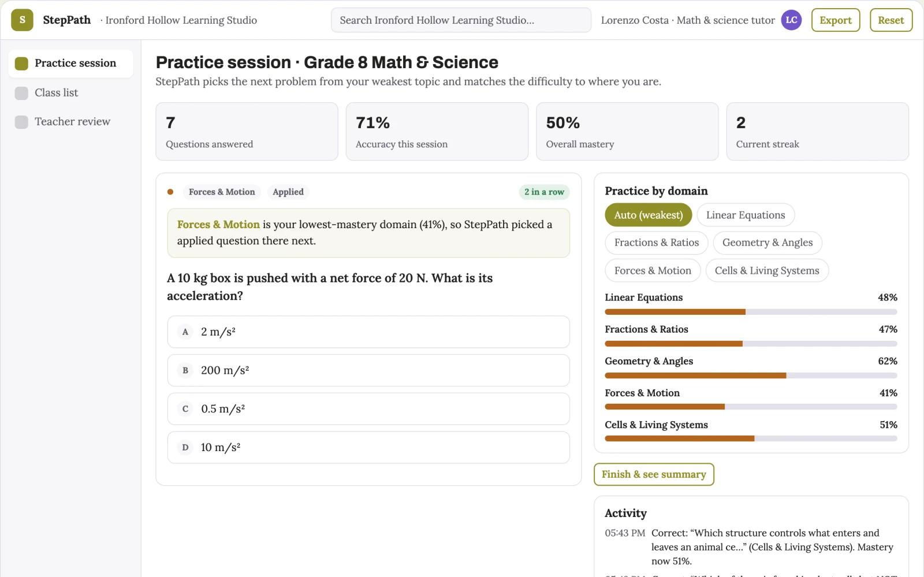The width and height of the screenshot is (924, 577).
Task: Click the Fractions & Ratios mastery bar
Action: tap(751, 344)
